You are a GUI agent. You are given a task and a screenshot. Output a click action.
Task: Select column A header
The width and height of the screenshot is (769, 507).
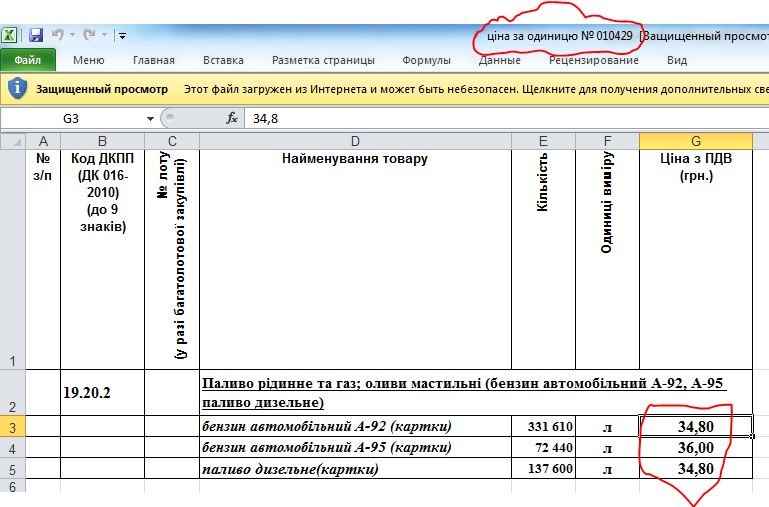pos(43,141)
